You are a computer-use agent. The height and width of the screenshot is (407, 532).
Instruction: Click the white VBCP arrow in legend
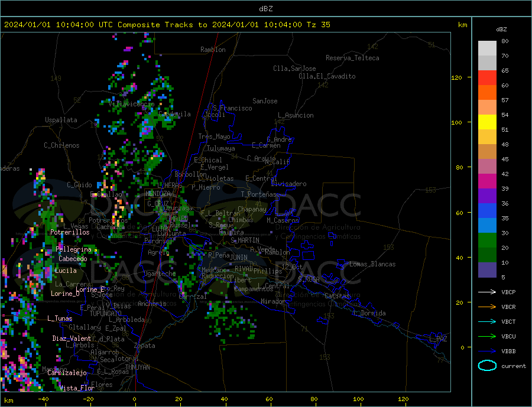tap(487, 292)
